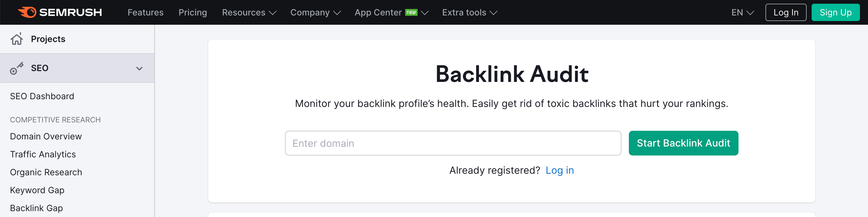Click the Semrush flame logo icon
The width and height of the screenshot is (868, 217).
[x=27, y=12]
